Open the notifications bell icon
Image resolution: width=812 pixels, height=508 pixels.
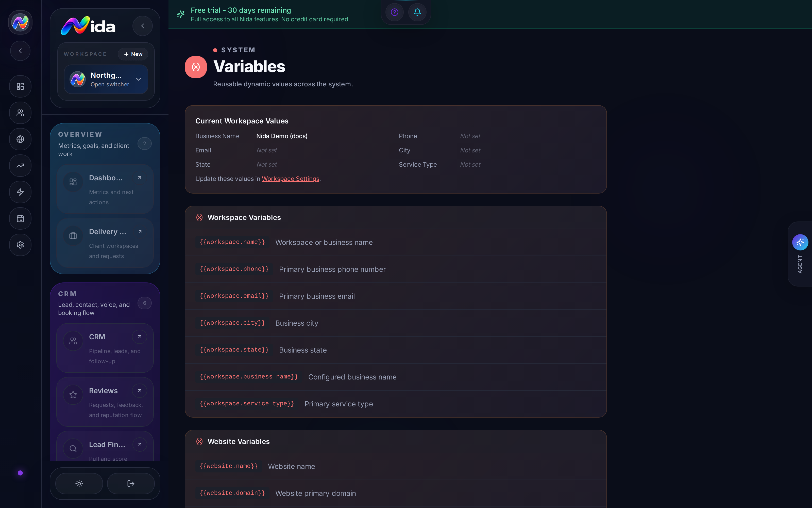tap(417, 12)
